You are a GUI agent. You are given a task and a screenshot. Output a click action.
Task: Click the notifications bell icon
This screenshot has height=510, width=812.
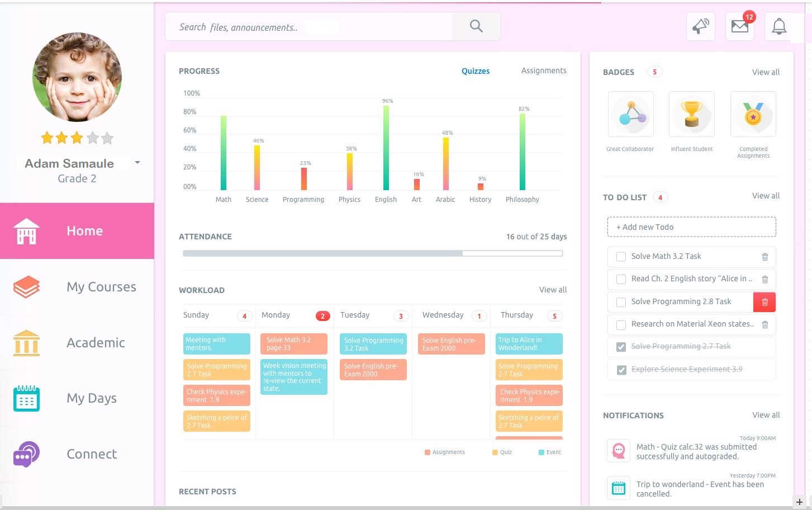pos(779,26)
